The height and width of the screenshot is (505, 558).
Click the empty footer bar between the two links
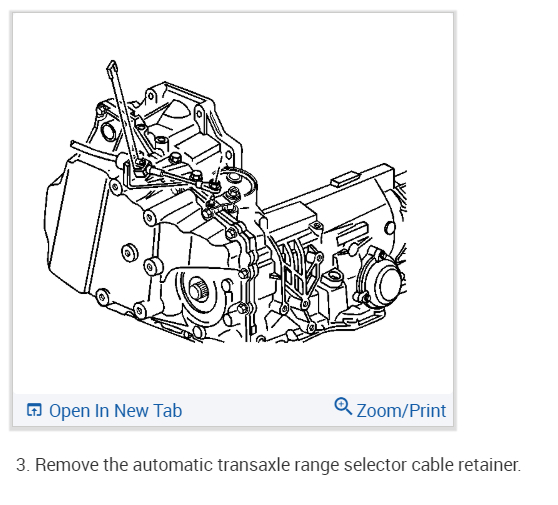pyautogui.click(x=258, y=410)
